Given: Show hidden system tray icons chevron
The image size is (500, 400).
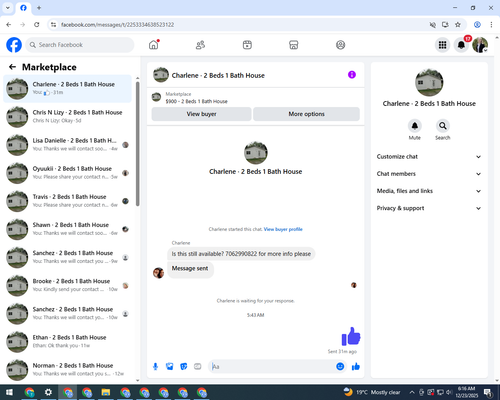Looking at the screenshot, I should [x=412, y=392].
